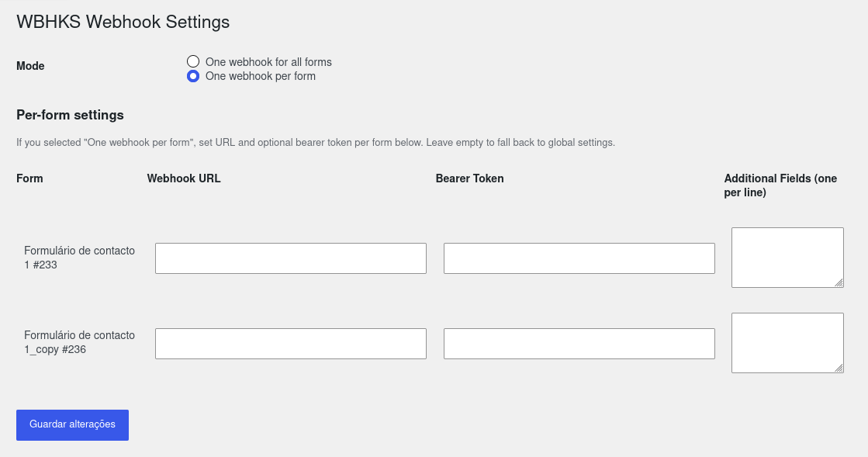Focus Webhook URL field for form #233
This screenshot has width=868, height=457.
291,258
